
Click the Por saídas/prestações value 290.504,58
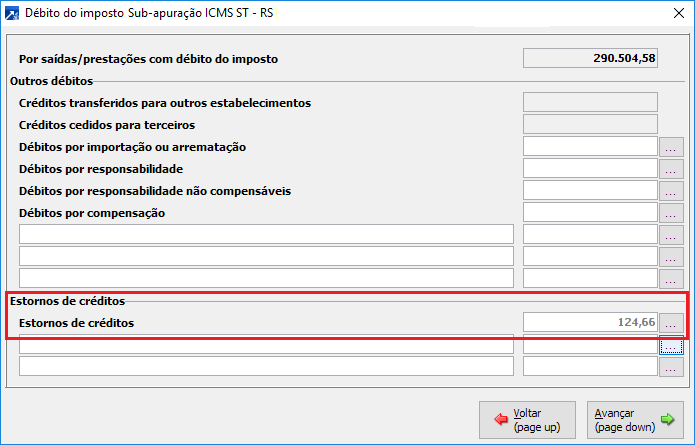[x=589, y=58]
